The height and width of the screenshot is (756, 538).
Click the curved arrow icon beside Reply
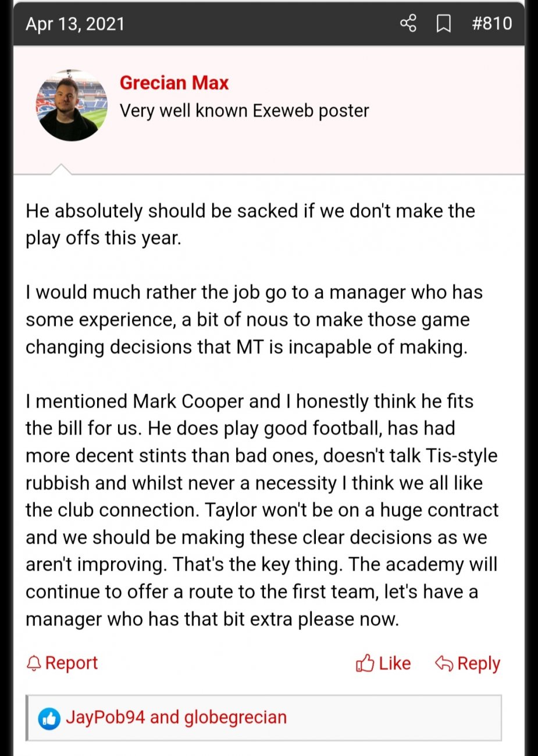(x=444, y=664)
